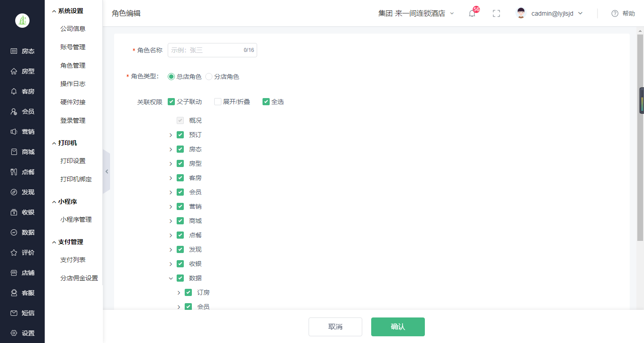Expand the 客房 tree node arrow
The height and width of the screenshot is (343, 644).
coord(171,178)
